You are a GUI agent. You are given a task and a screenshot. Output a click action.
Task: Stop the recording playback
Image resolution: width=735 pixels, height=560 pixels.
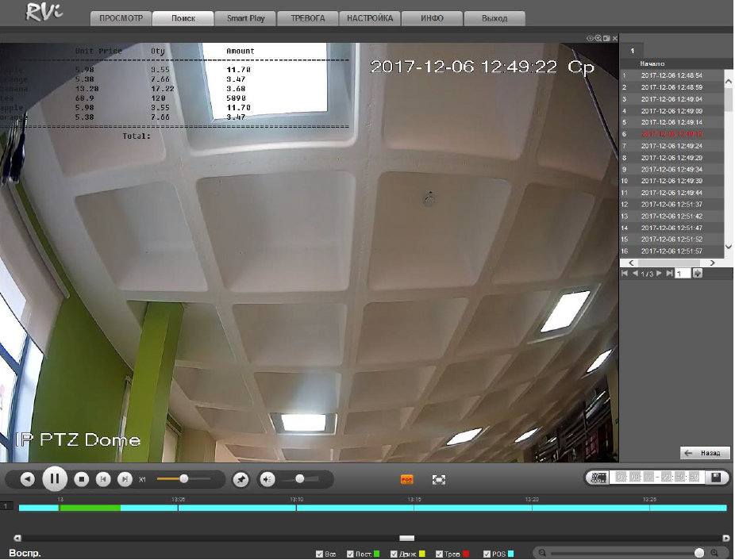[81, 479]
